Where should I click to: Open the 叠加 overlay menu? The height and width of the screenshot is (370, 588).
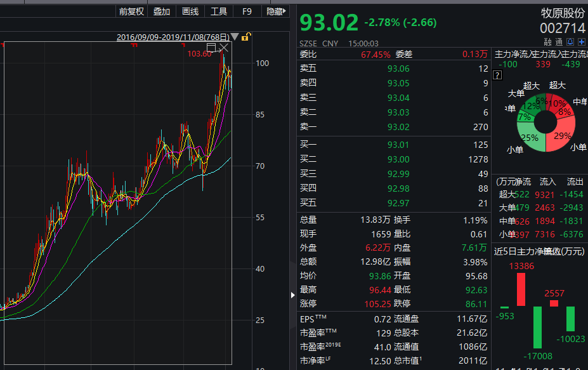click(161, 11)
